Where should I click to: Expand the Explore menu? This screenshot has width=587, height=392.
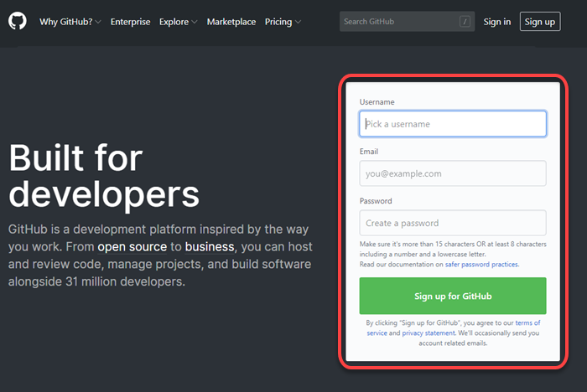(x=178, y=22)
